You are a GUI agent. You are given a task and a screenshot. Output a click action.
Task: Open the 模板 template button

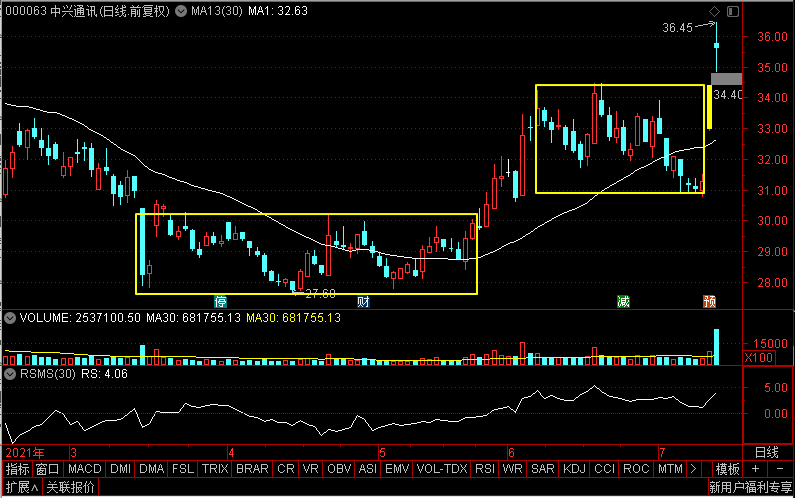pos(727,469)
